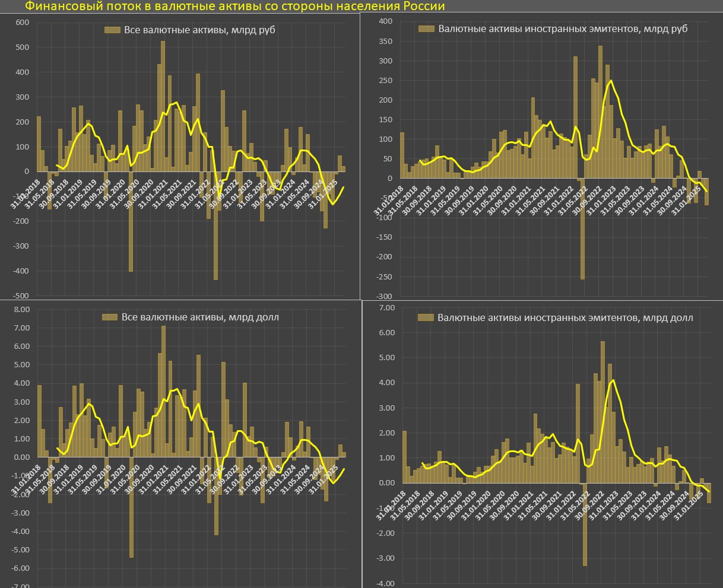723x588 pixels.
Task: Click the negative bar reaching -250 in top-right chart
Action: (x=583, y=228)
